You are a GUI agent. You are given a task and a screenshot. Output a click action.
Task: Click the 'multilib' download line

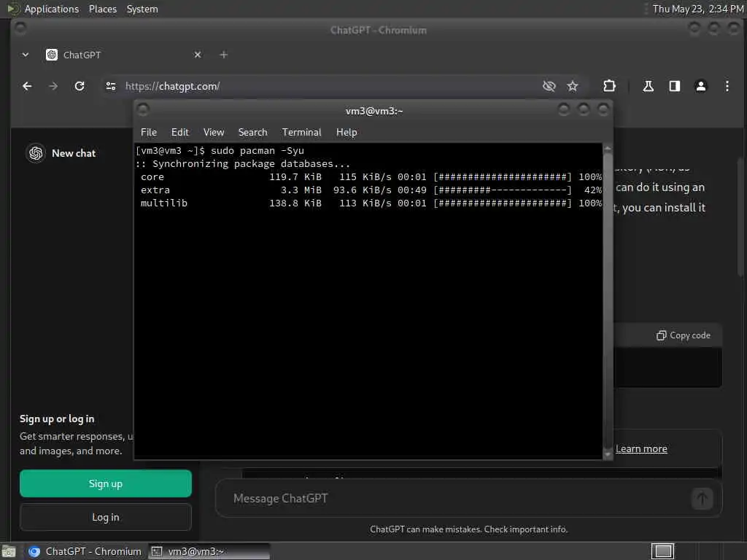coord(371,203)
